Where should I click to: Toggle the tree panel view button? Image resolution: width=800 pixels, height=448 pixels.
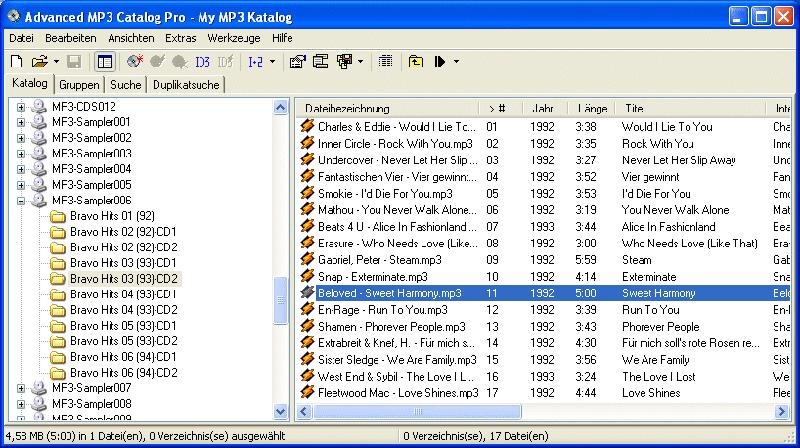[x=105, y=62]
